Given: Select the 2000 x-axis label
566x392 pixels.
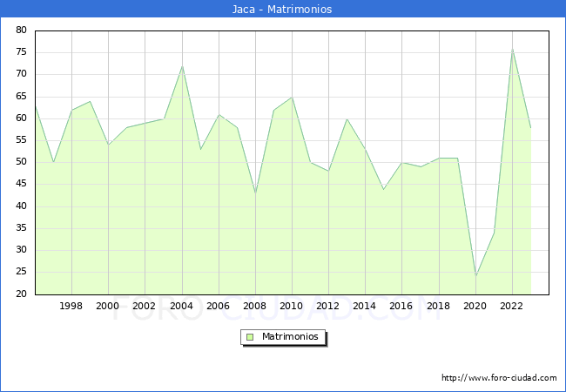Looking at the screenshot, I should [x=108, y=307].
